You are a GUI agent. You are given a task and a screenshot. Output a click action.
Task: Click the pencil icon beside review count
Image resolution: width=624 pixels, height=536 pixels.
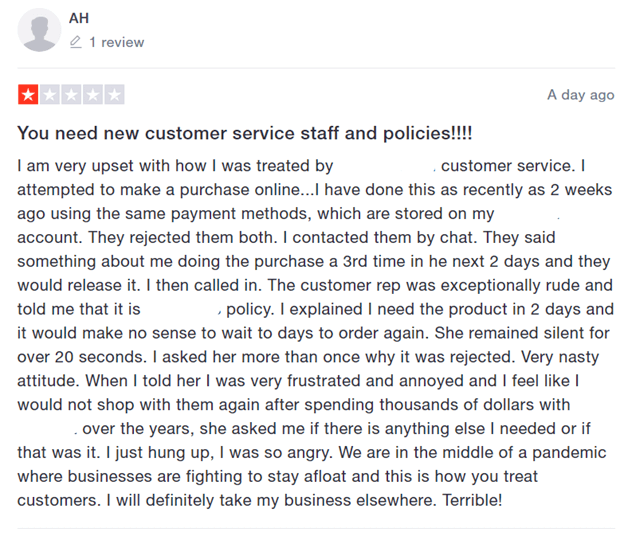pyautogui.click(x=76, y=43)
